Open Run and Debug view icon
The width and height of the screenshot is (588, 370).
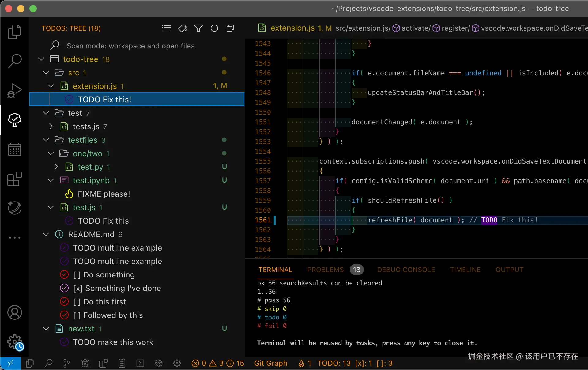(x=14, y=91)
